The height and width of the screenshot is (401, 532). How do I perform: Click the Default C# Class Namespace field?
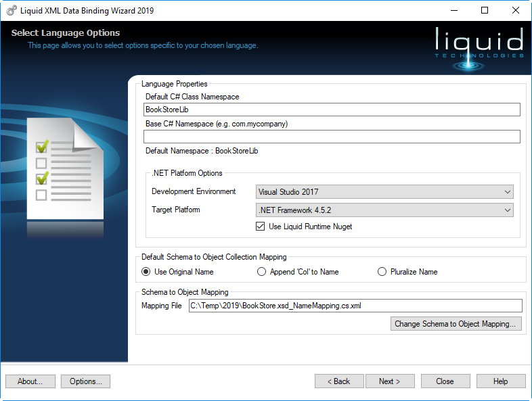point(332,110)
